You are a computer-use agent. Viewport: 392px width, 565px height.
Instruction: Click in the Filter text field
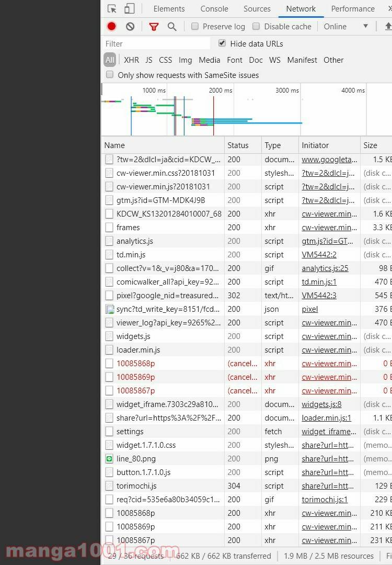157,44
